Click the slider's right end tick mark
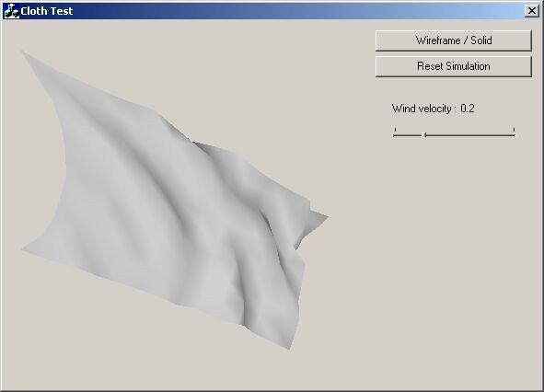The height and width of the screenshot is (392, 544). 515,130
